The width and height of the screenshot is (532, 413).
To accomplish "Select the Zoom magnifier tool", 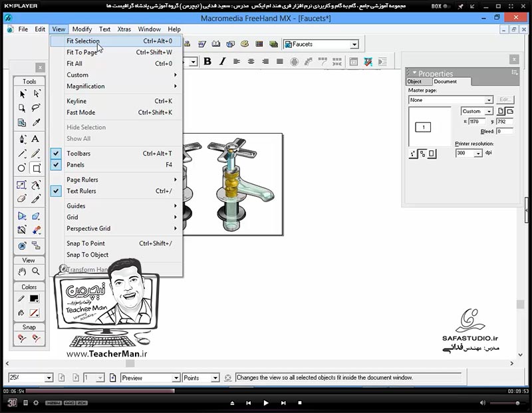I will (36, 271).
